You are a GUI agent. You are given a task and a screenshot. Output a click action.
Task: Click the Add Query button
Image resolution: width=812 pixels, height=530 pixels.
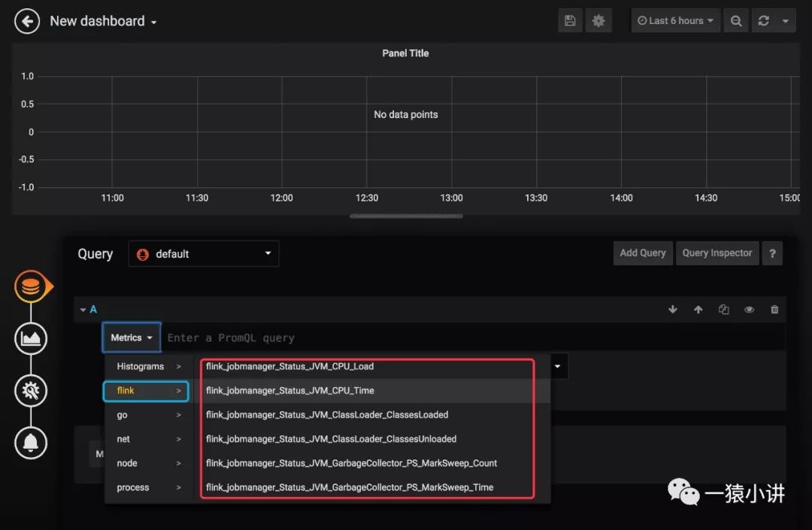pos(643,253)
